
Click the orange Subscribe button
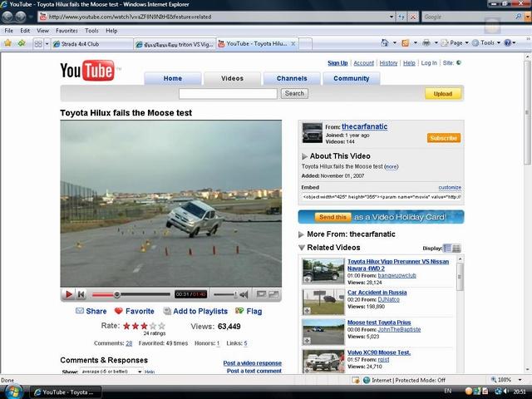click(x=444, y=138)
